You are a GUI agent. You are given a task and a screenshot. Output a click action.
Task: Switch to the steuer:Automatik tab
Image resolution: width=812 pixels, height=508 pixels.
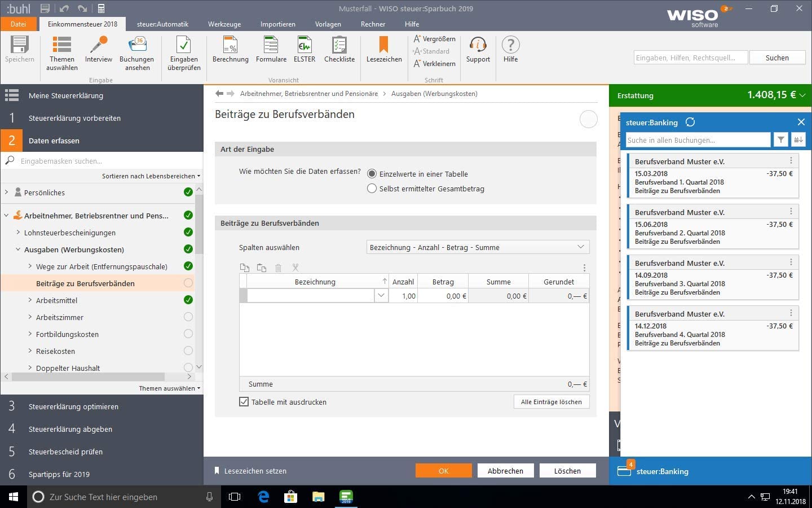pyautogui.click(x=162, y=24)
